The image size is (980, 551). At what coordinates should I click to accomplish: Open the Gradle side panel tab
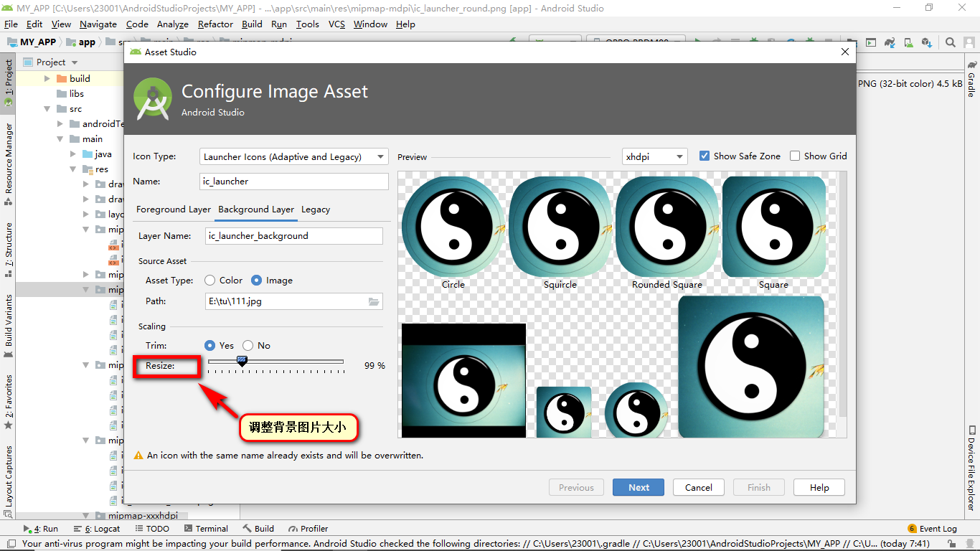coord(971,79)
